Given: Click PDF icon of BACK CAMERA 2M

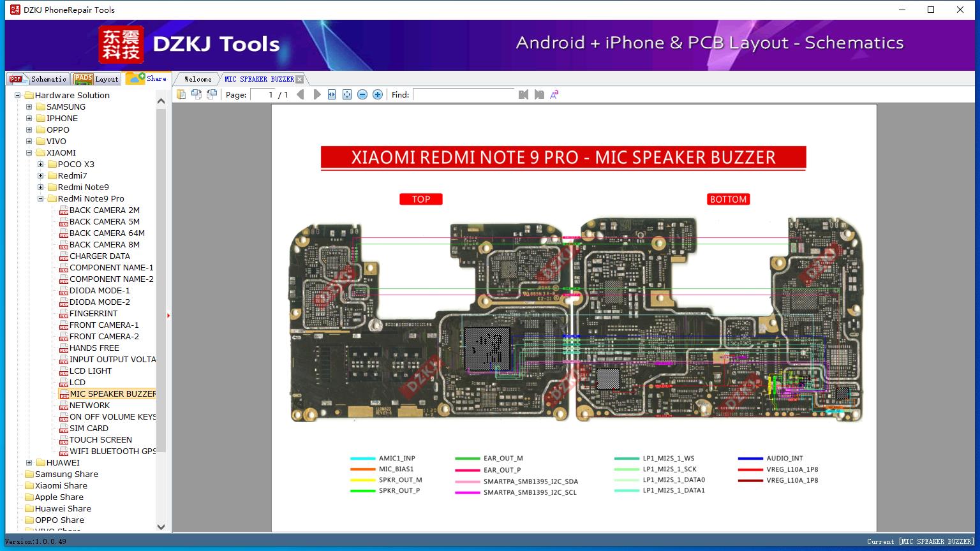Looking at the screenshot, I should pos(63,210).
